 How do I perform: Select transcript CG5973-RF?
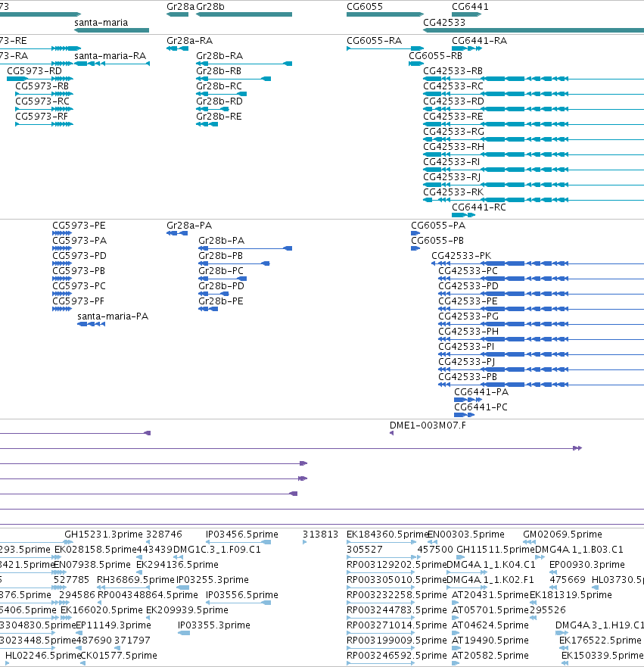[x=44, y=124]
